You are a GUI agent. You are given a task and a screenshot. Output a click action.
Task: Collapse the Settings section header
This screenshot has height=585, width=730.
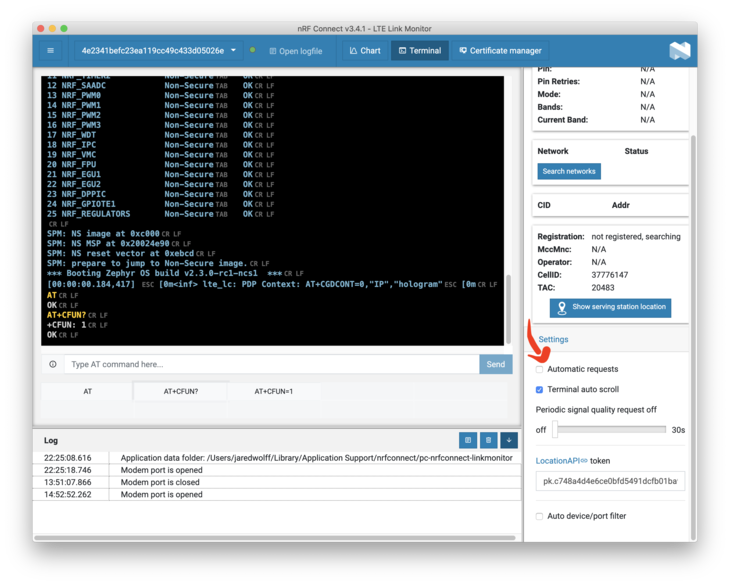(553, 340)
